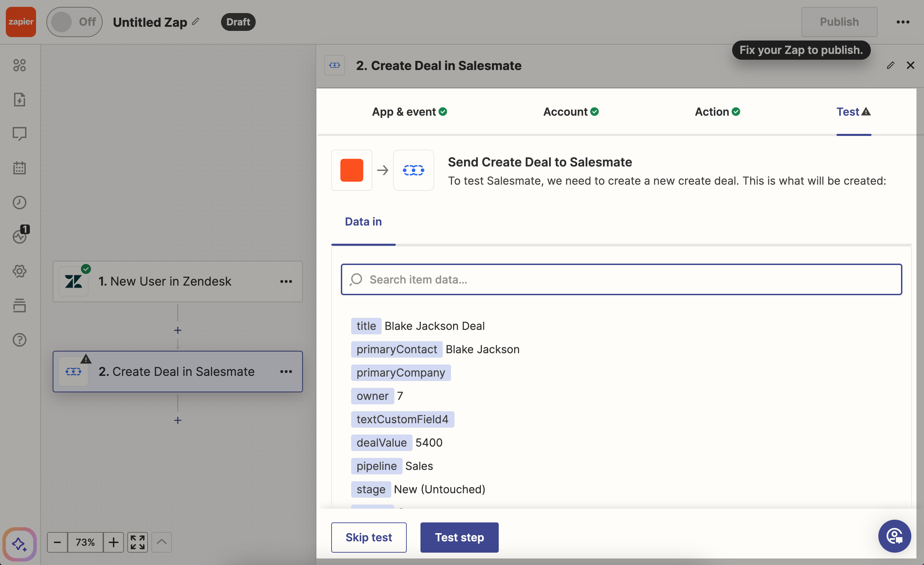The height and width of the screenshot is (565, 924).
Task: Zoom out the canvas with minus button
Action: point(57,542)
